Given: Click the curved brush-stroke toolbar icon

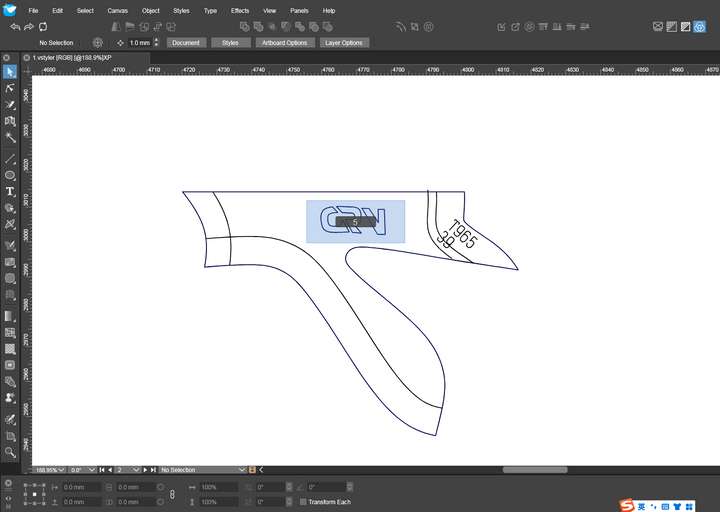Looking at the screenshot, I should (x=401, y=27).
